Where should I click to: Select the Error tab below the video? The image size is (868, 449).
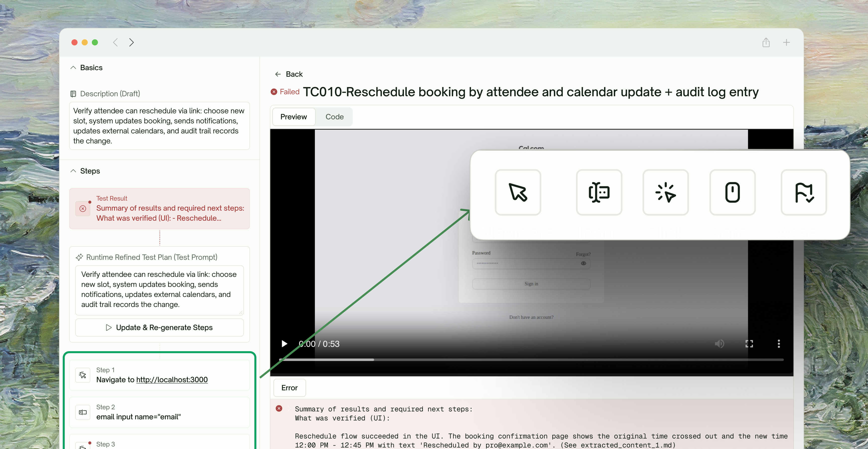[x=290, y=388]
